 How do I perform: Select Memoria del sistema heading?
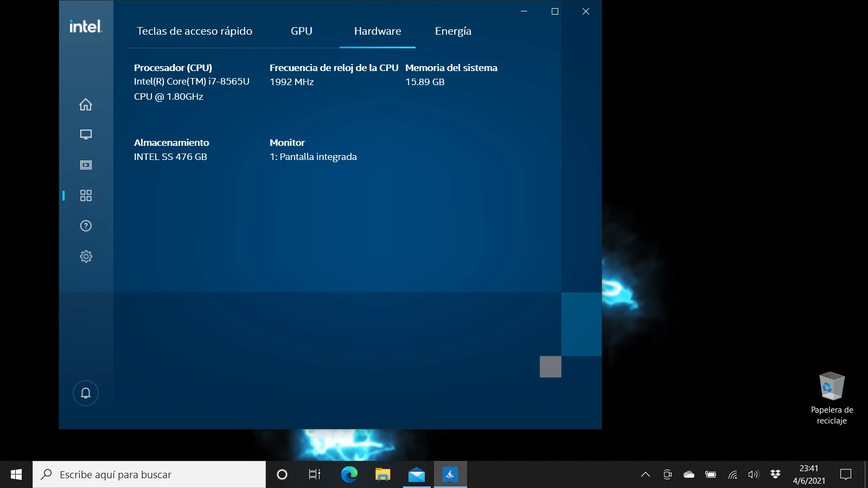[x=451, y=68]
